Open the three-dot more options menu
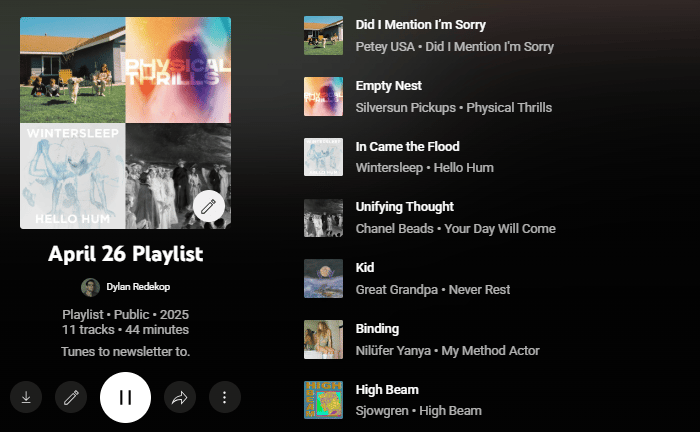 pyautogui.click(x=225, y=397)
